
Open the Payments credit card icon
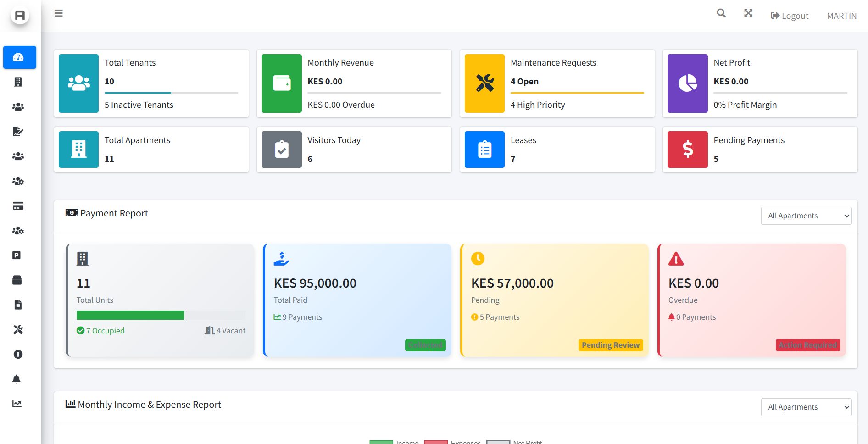tap(18, 206)
